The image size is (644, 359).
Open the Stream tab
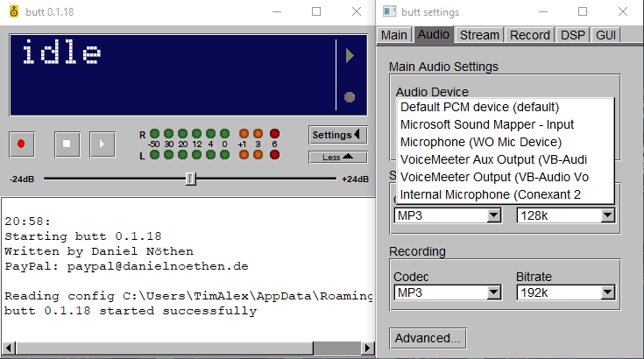tap(479, 35)
